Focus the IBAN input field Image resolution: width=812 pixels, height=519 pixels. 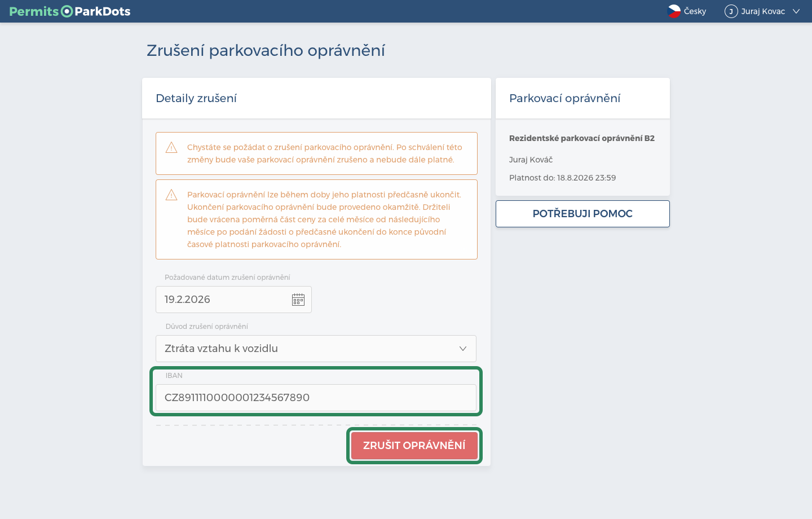click(x=316, y=398)
